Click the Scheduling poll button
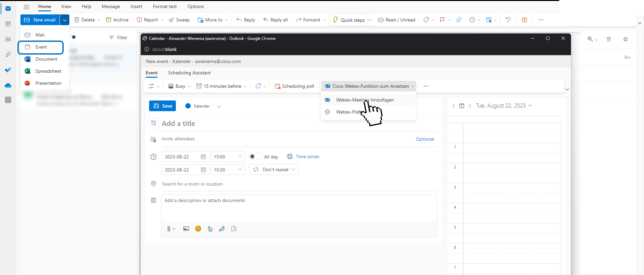 [x=295, y=86]
